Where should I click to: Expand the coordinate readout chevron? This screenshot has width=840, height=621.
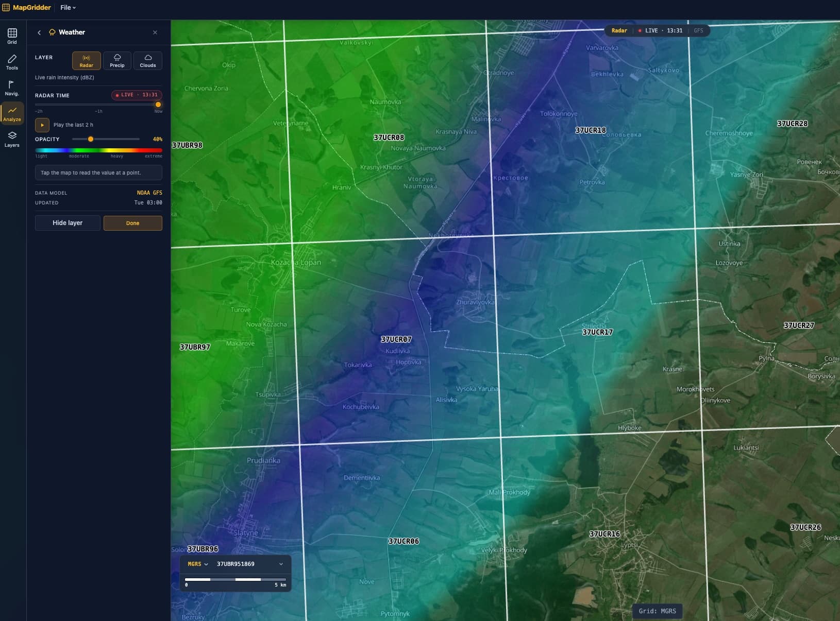click(x=281, y=564)
